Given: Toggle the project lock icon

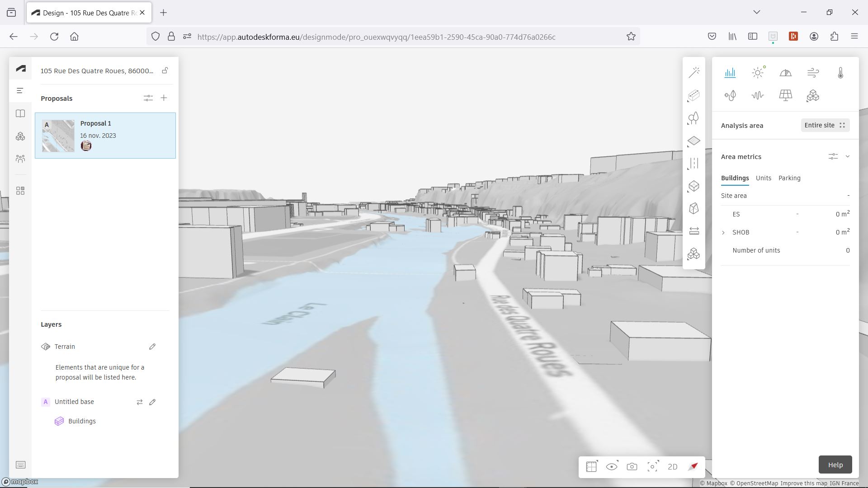Looking at the screenshot, I should [165, 70].
